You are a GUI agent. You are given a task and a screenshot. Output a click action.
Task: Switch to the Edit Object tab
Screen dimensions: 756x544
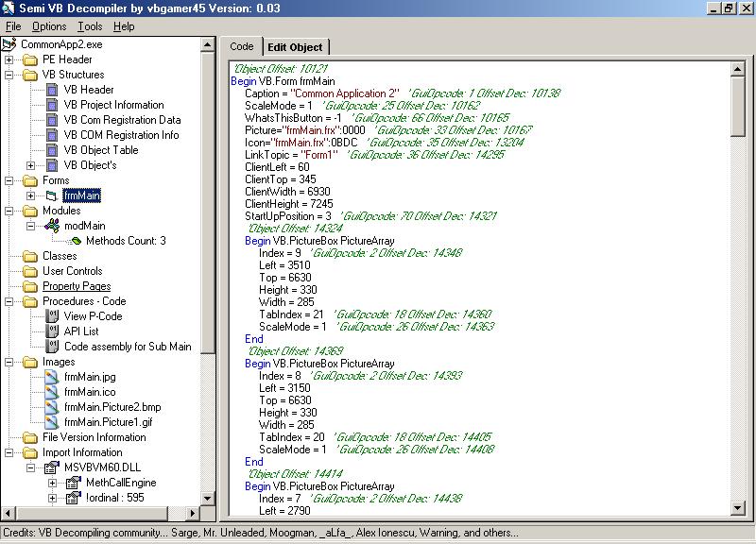coord(294,47)
